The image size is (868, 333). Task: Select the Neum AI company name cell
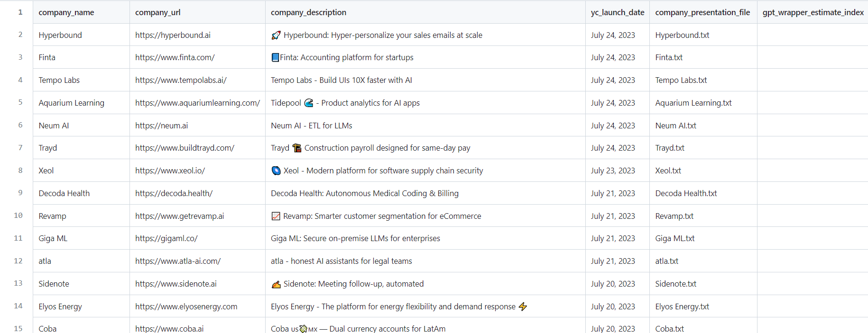(x=54, y=126)
